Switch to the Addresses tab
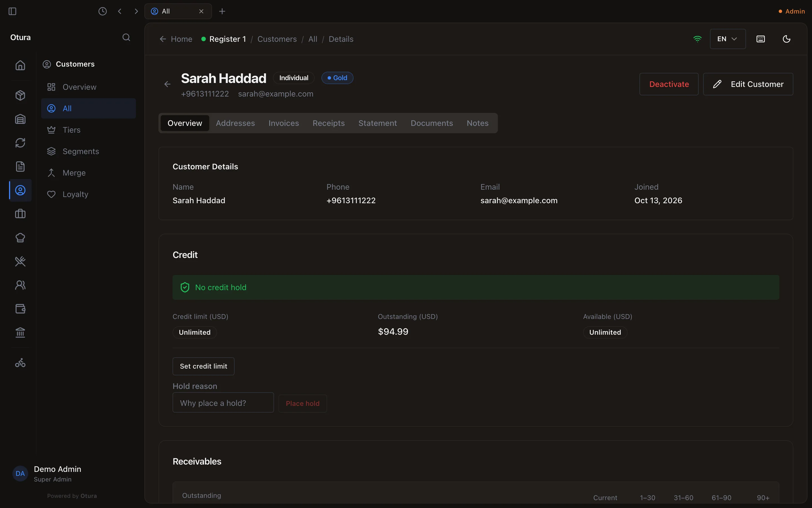Image resolution: width=812 pixels, height=508 pixels. click(235, 123)
